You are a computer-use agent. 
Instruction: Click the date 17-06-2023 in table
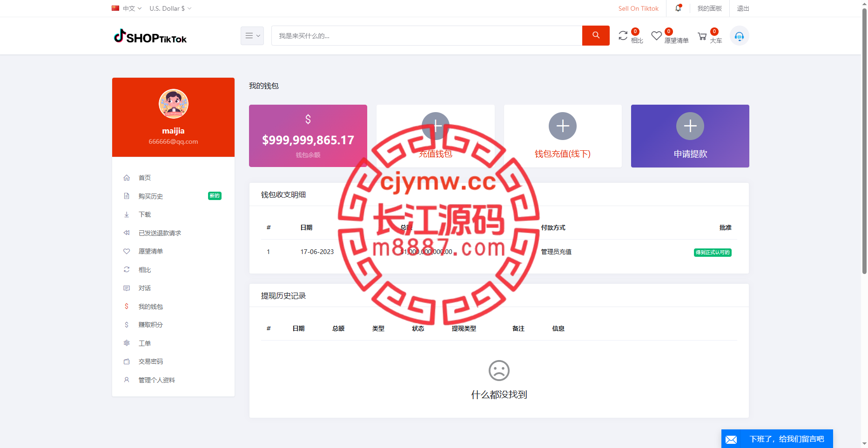pyautogui.click(x=317, y=252)
